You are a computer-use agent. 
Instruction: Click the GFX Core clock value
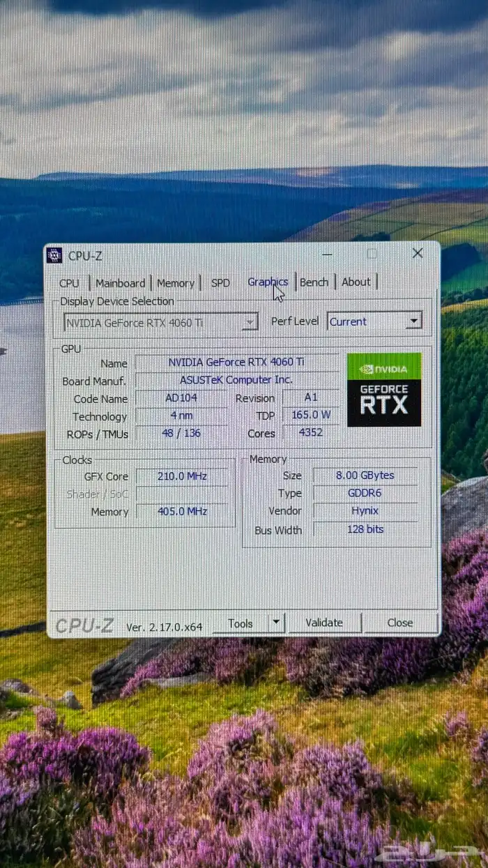182,477
